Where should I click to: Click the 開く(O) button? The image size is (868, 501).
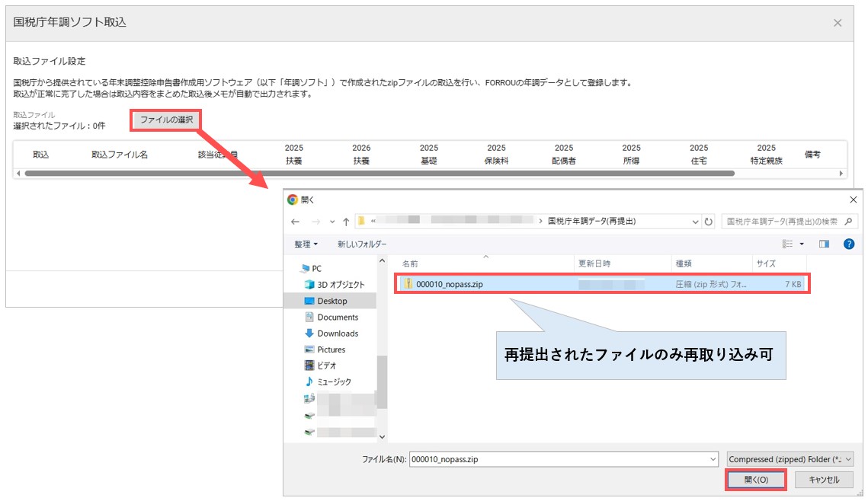[756, 480]
